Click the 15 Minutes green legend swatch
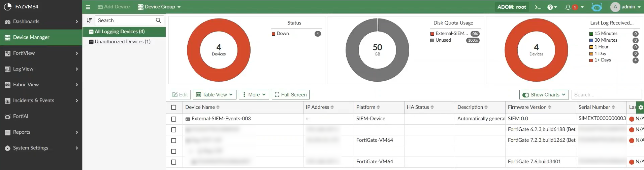This screenshot has width=644, height=170. (591, 34)
